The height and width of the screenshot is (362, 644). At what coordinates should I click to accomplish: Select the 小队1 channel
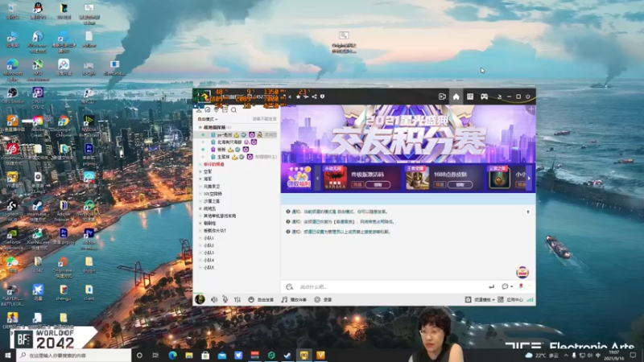[208, 238]
